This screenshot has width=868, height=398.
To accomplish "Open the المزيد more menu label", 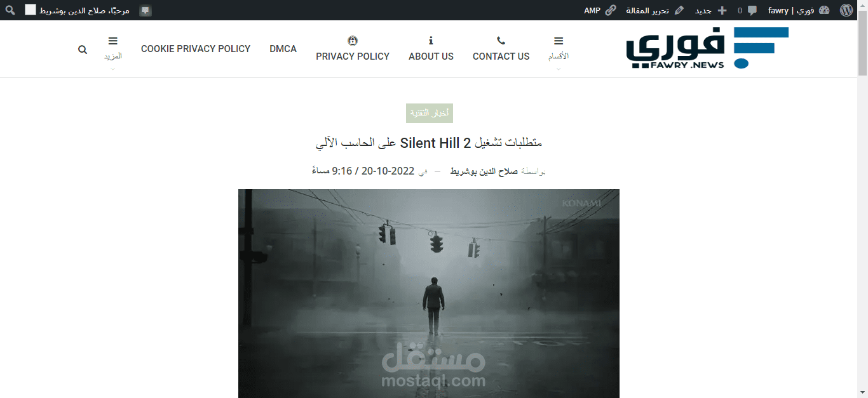I will (113, 56).
